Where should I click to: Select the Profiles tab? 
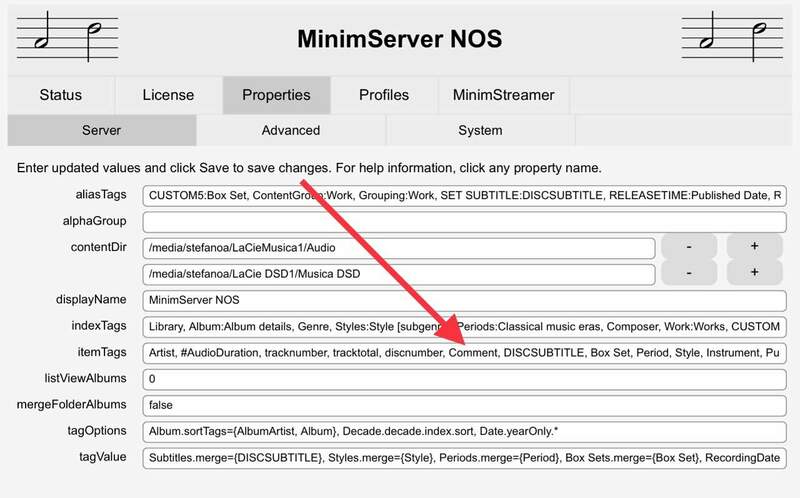coord(384,95)
